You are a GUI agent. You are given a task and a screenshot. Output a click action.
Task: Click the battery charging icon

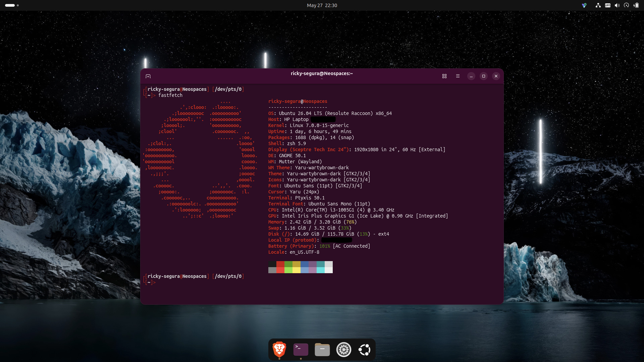point(636,5)
